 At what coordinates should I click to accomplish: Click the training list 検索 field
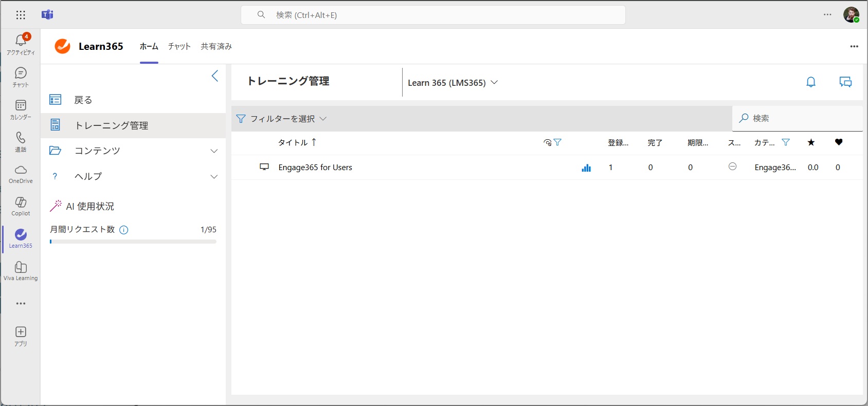pos(798,118)
